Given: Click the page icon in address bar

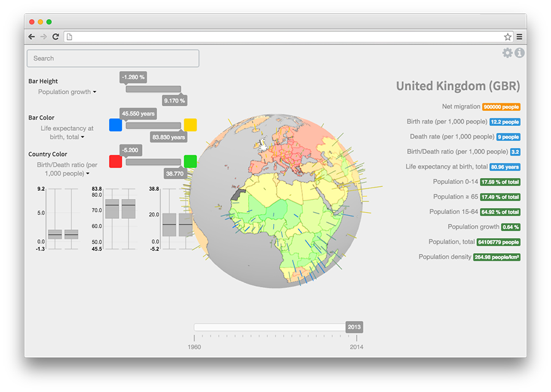Looking at the screenshot, I should [69, 37].
